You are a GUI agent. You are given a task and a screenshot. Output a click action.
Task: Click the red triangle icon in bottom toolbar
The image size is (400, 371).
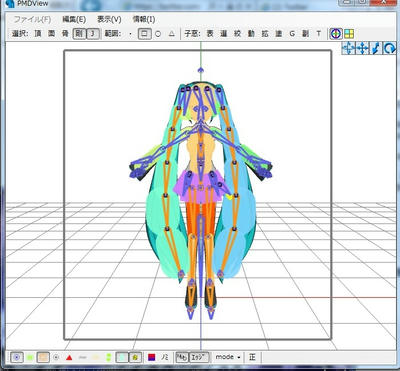coord(69,358)
